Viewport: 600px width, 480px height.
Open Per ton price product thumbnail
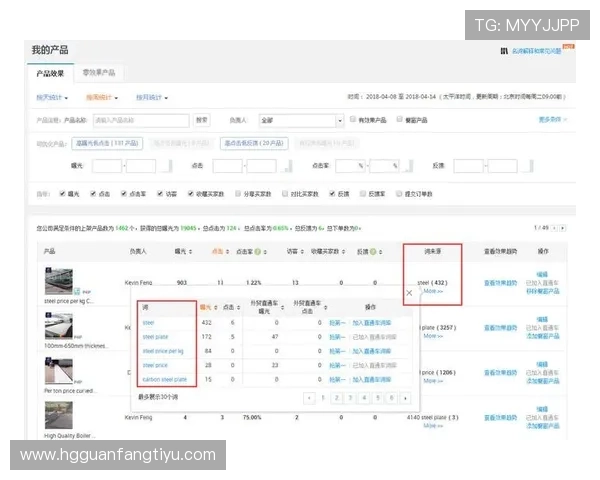pyautogui.click(x=59, y=371)
